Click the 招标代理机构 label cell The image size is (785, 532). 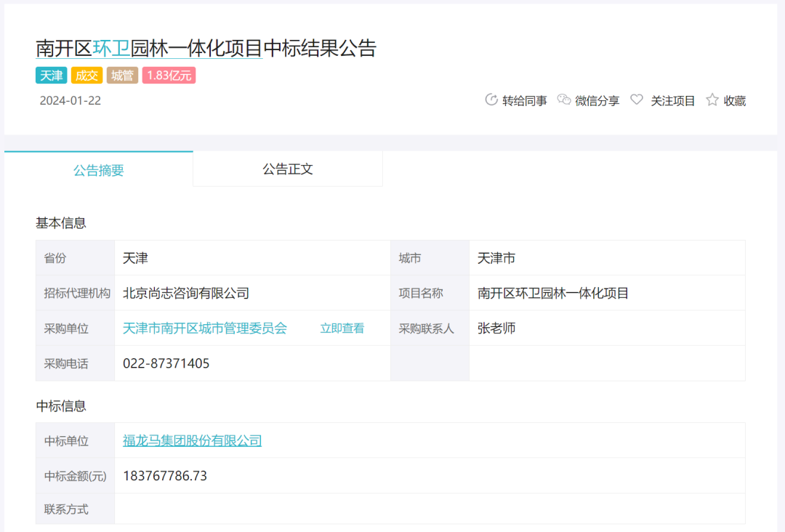tap(75, 293)
